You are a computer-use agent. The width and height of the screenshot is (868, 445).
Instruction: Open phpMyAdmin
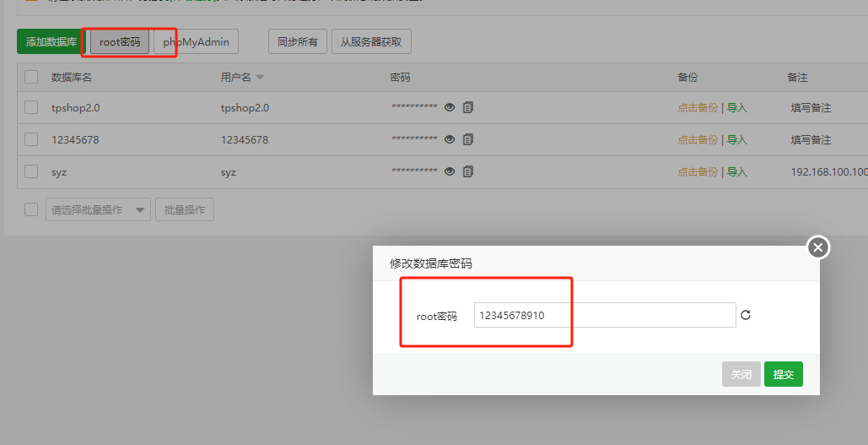[196, 41]
